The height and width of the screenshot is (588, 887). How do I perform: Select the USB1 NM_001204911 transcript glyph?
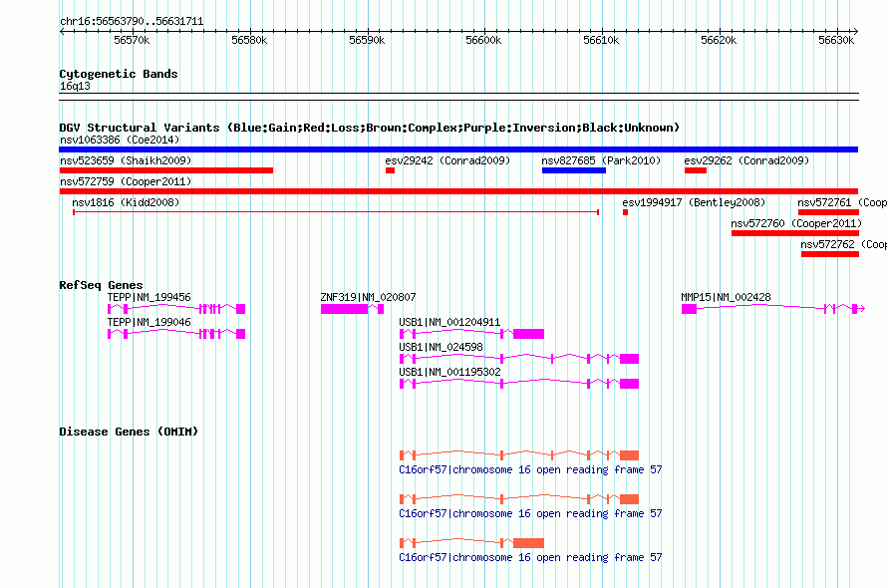click(471, 334)
